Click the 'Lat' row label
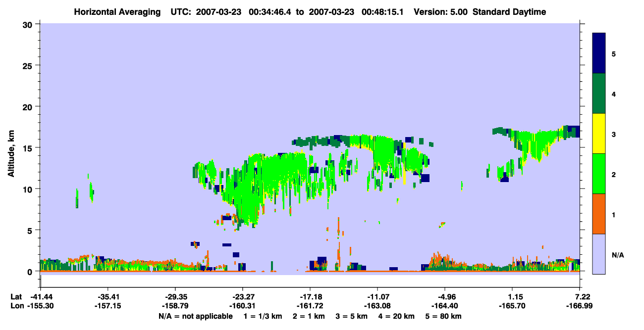The height and width of the screenshot is (330, 644). click(16, 297)
